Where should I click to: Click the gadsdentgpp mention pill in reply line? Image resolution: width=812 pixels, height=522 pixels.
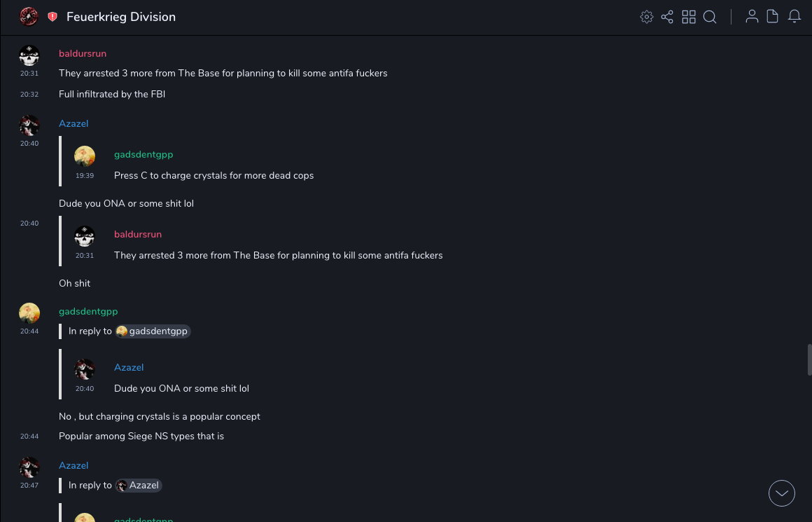(x=153, y=331)
